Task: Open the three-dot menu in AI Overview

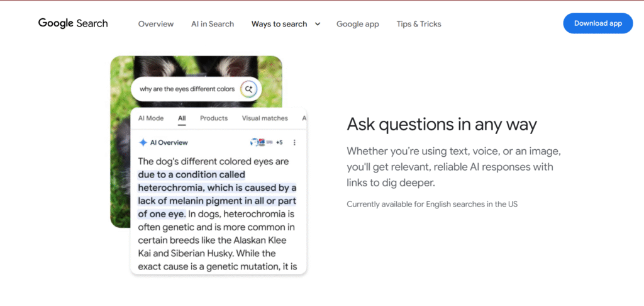Action: click(x=294, y=142)
